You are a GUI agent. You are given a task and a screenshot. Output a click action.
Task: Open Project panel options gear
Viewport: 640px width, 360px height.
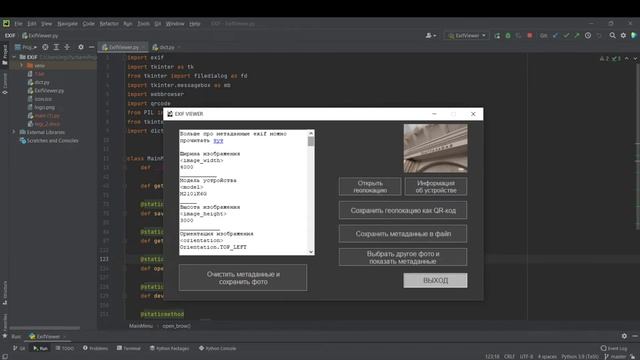pos(81,47)
